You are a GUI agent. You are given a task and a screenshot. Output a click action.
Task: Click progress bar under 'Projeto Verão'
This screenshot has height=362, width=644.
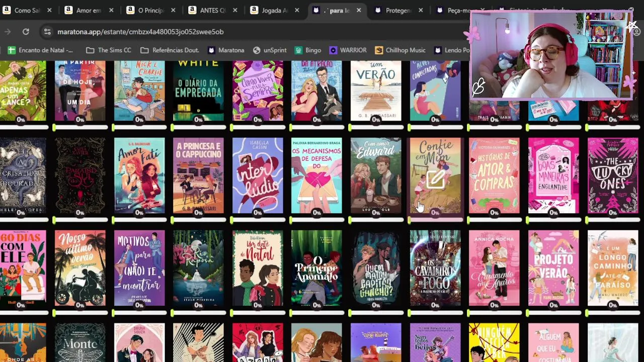(554, 313)
